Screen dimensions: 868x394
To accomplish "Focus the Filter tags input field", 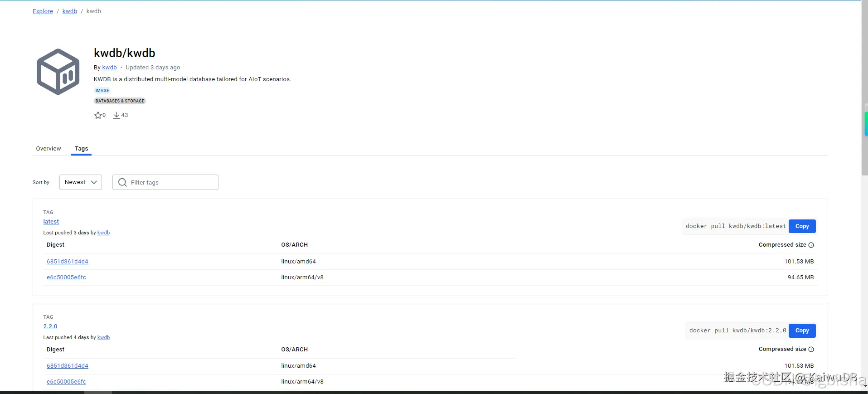I will coord(165,182).
